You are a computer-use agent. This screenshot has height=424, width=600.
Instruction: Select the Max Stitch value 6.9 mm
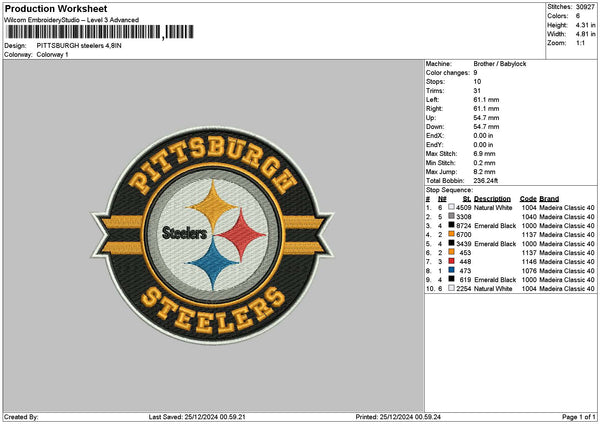484,153
